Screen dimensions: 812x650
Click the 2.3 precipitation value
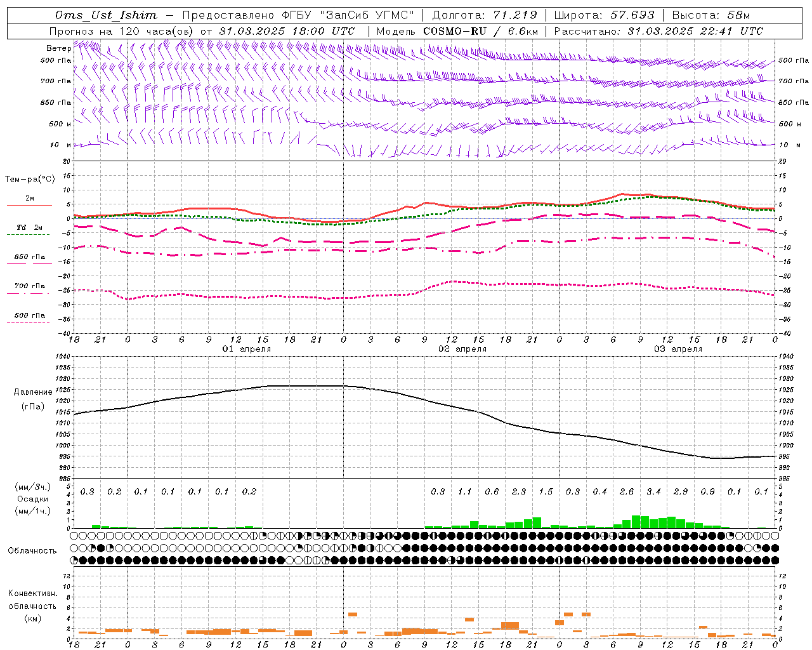tap(519, 491)
